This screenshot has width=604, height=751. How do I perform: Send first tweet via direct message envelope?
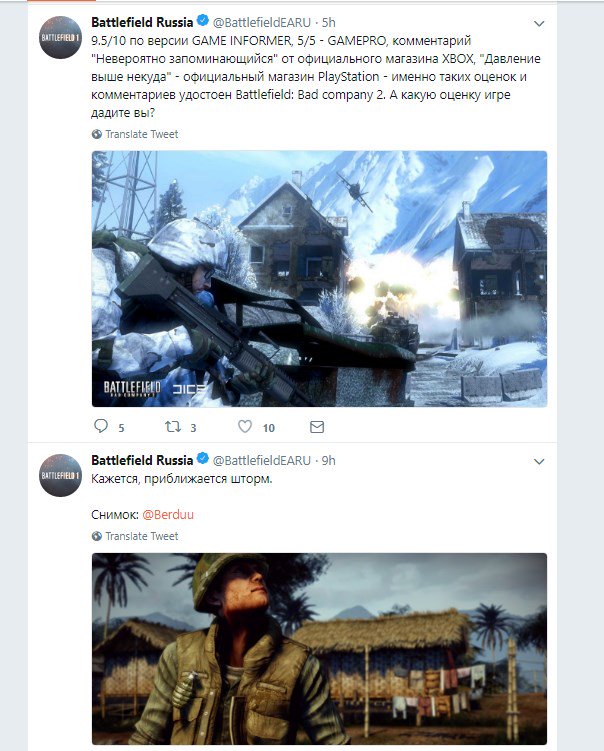(x=317, y=427)
